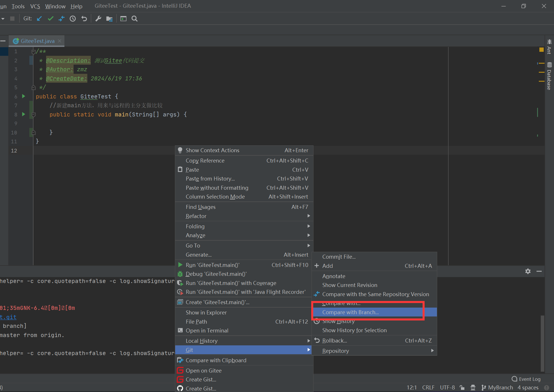Screen dimensions: 554x392
Task: Expand the Local History submenu
Action: tap(244, 341)
